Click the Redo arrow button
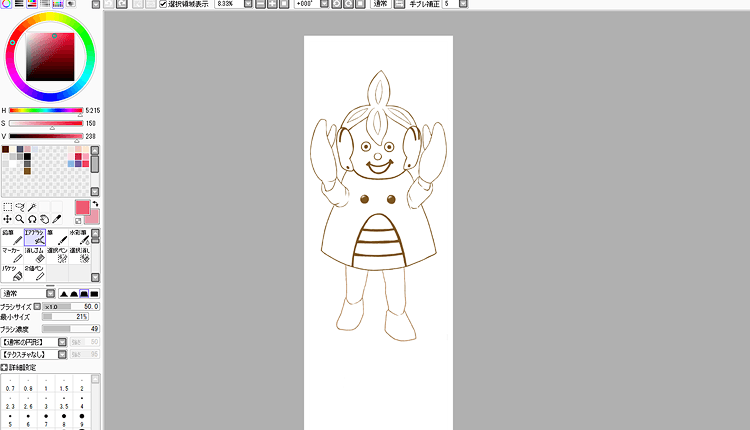 pos(122,4)
